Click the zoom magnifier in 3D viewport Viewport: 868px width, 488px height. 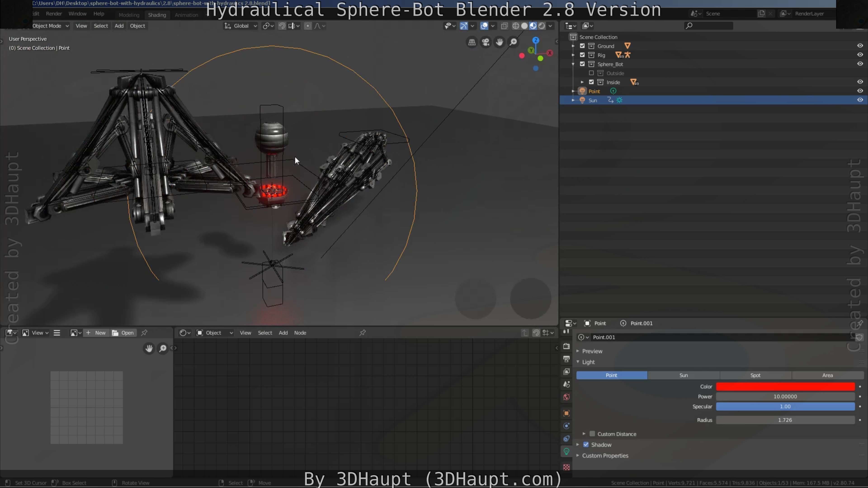(x=513, y=42)
